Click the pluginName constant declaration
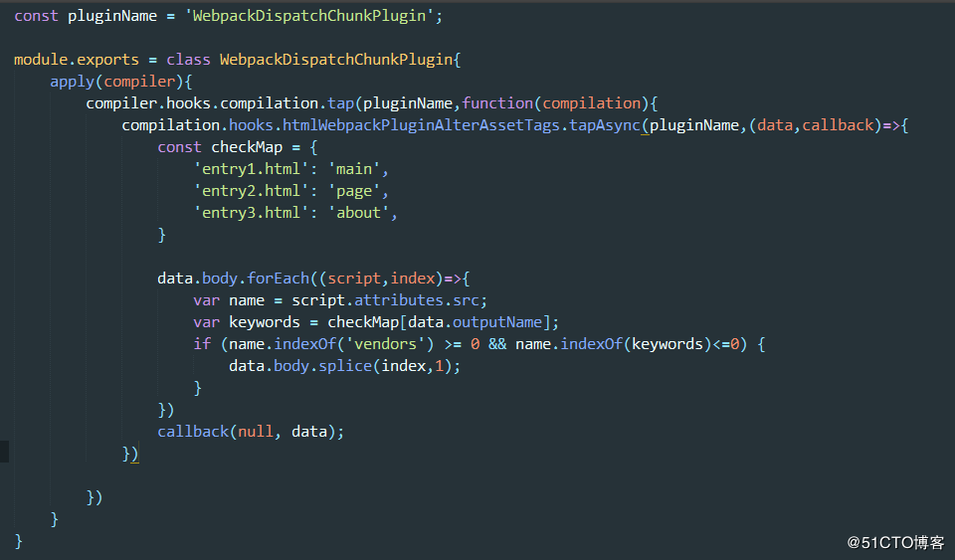Screen dimensions: 955x560 coord(112,16)
